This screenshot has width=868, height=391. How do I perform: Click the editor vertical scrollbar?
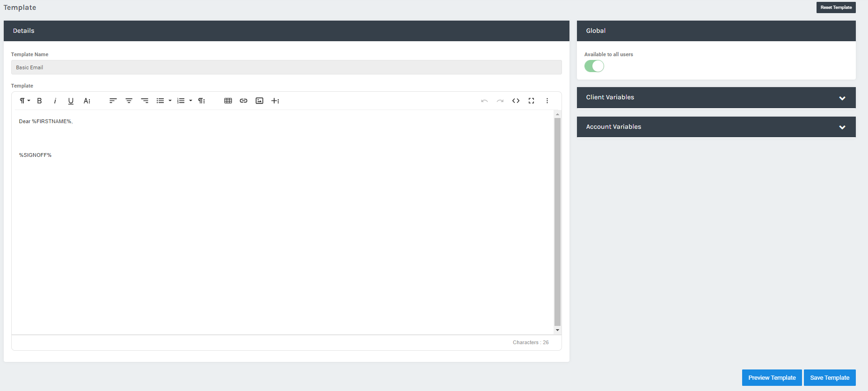[557, 221]
